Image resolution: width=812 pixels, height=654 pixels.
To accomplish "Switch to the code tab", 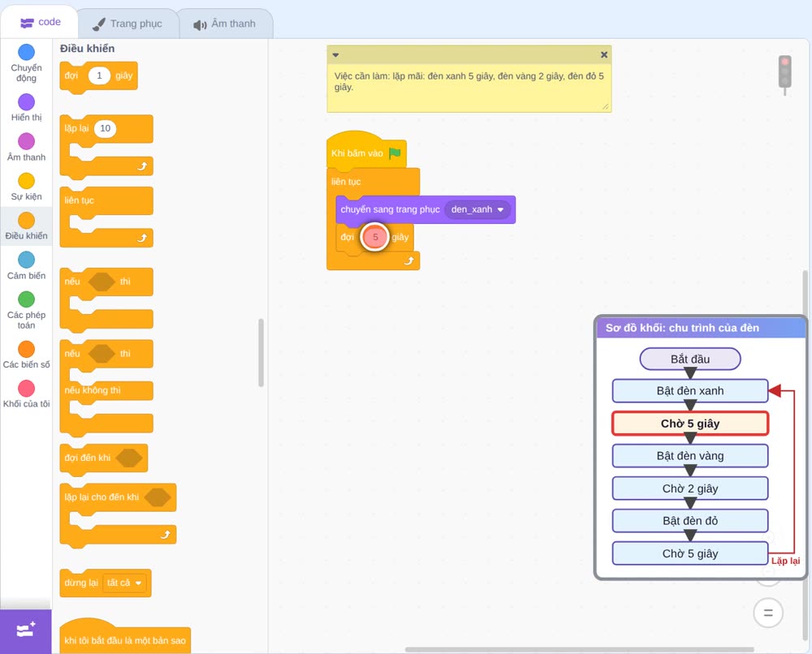I will [x=40, y=22].
